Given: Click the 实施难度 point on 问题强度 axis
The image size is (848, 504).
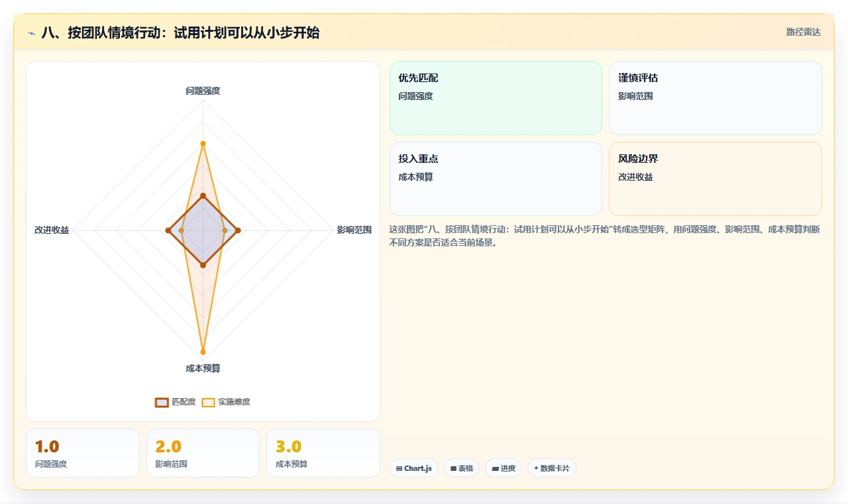Looking at the screenshot, I should click(203, 144).
